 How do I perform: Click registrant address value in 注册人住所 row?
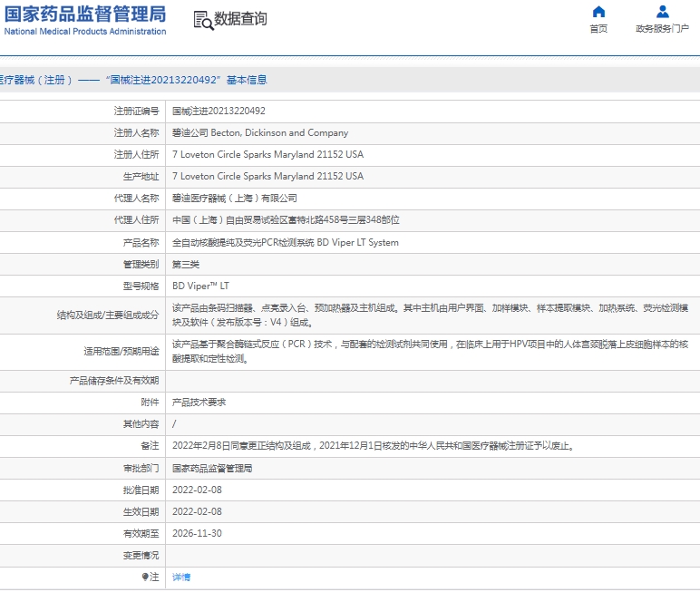tap(267, 154)
